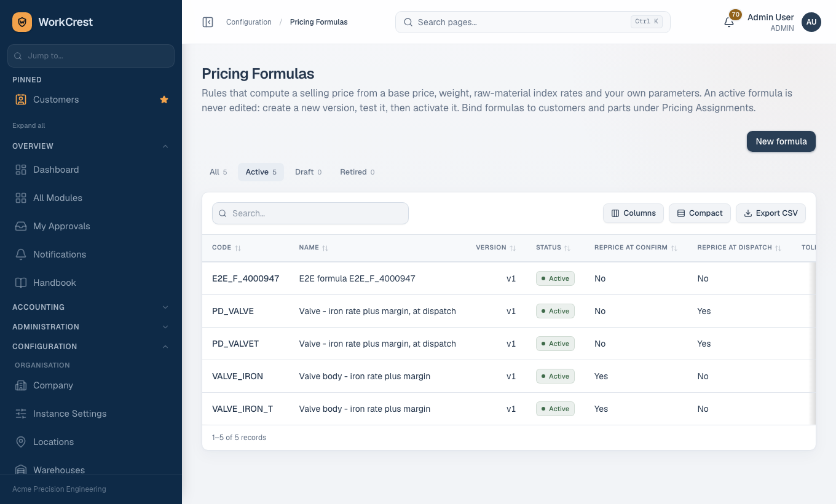Expand the Accounting section

pos(91,307)
